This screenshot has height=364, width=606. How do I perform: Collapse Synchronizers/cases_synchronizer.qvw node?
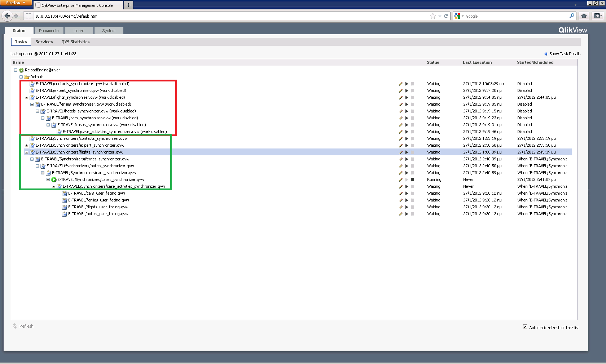point(48,180)
